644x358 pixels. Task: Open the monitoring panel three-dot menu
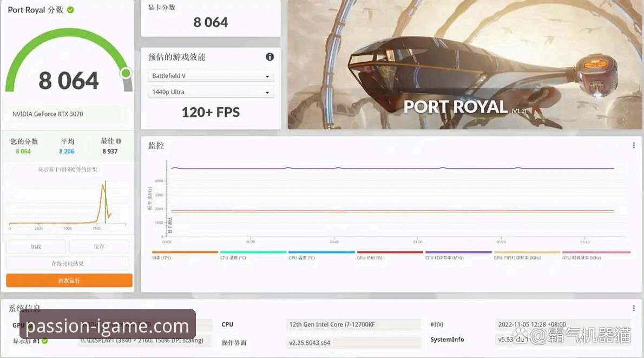coord(634,145)
